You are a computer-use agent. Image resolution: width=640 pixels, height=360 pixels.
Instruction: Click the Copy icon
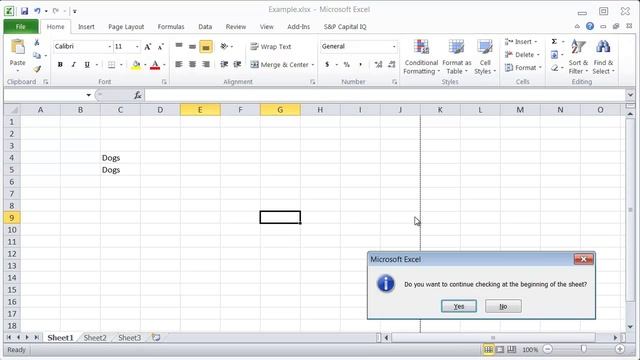[x=37, y=56]
